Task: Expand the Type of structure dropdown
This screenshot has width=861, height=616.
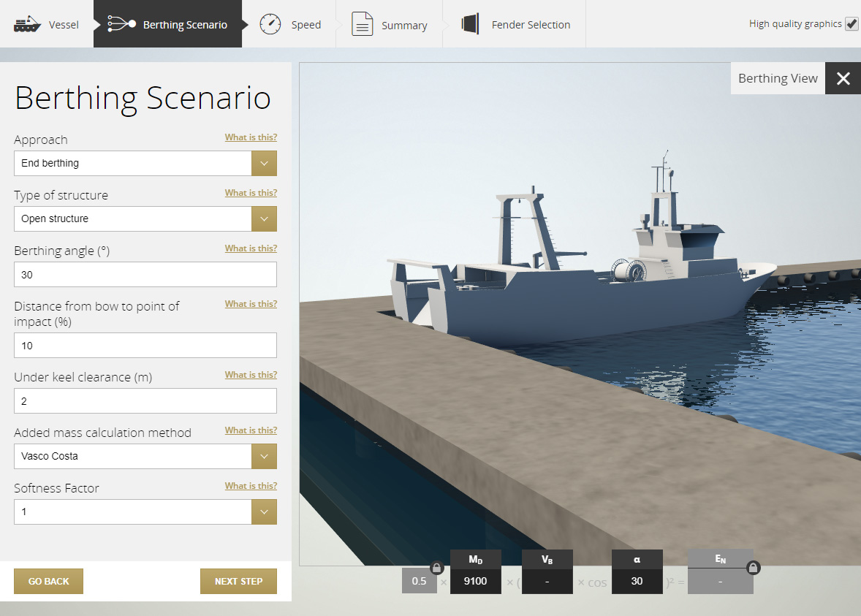Action: (264, 219)
